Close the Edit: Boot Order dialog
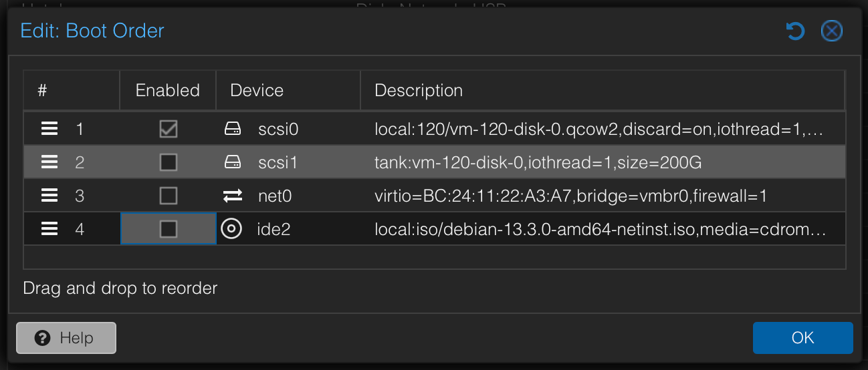The height and width of the screenshot is (370, 868). tap(831, 31)
